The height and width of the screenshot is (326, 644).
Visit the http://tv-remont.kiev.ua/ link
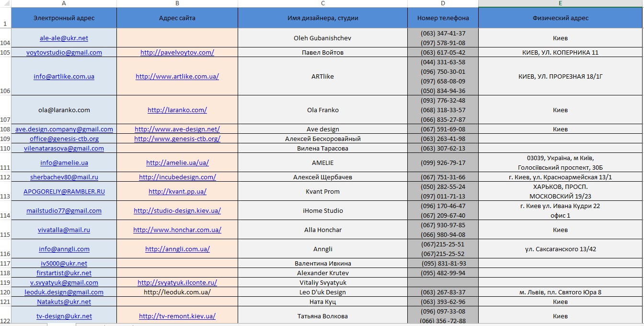point(177,316)
